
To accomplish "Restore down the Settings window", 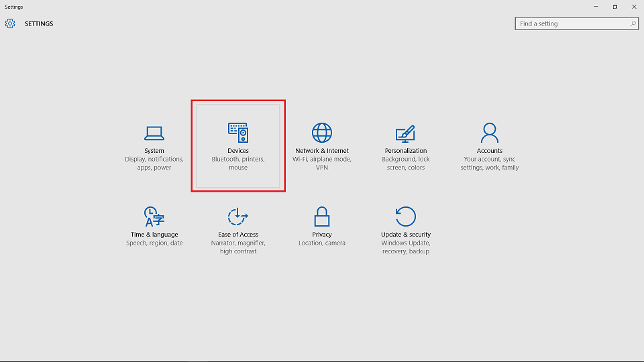I will point(615,7).
